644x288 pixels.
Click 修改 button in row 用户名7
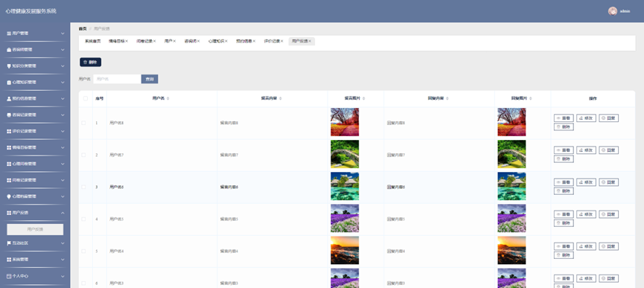click(586, 150)
